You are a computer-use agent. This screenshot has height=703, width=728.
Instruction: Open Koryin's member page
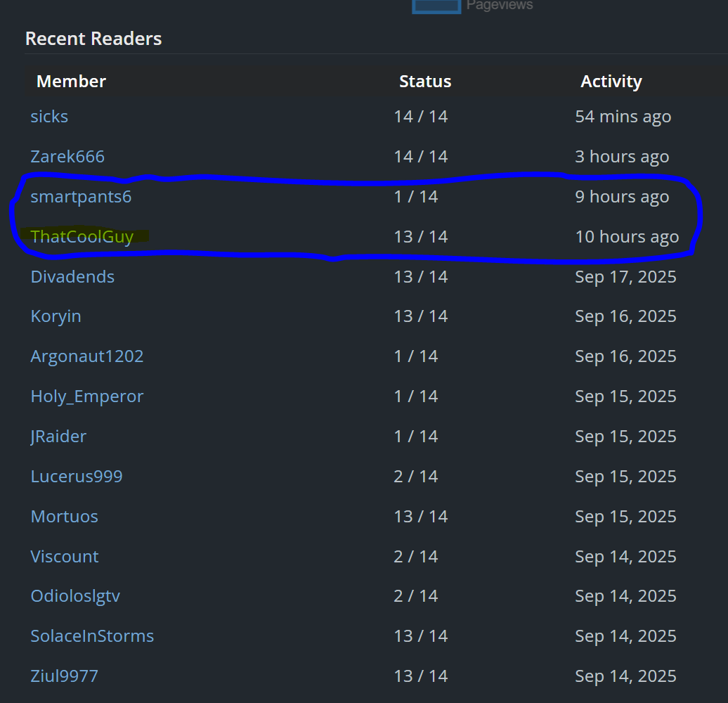click(x=56, y=316)
